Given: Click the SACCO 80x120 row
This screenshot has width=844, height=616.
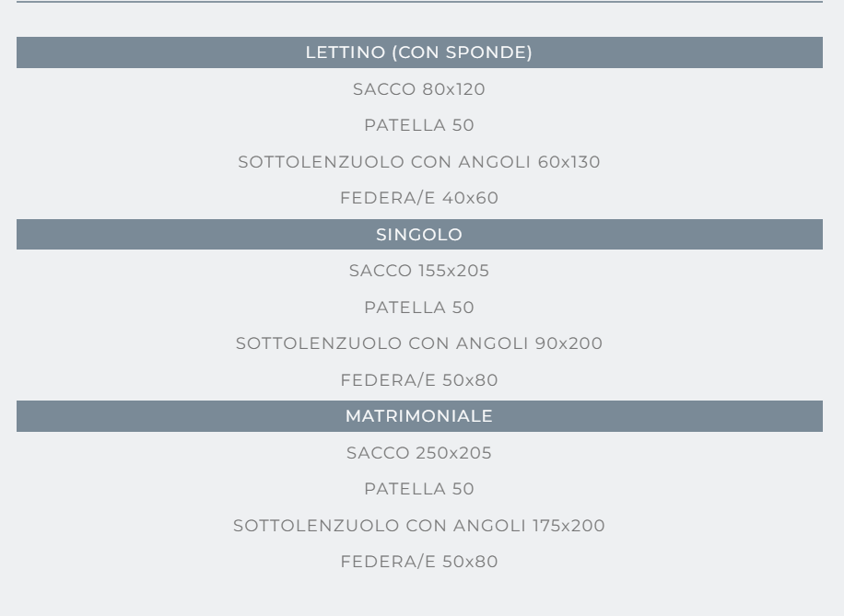Looking at the screenshot, I should click(x=419, y=88).
